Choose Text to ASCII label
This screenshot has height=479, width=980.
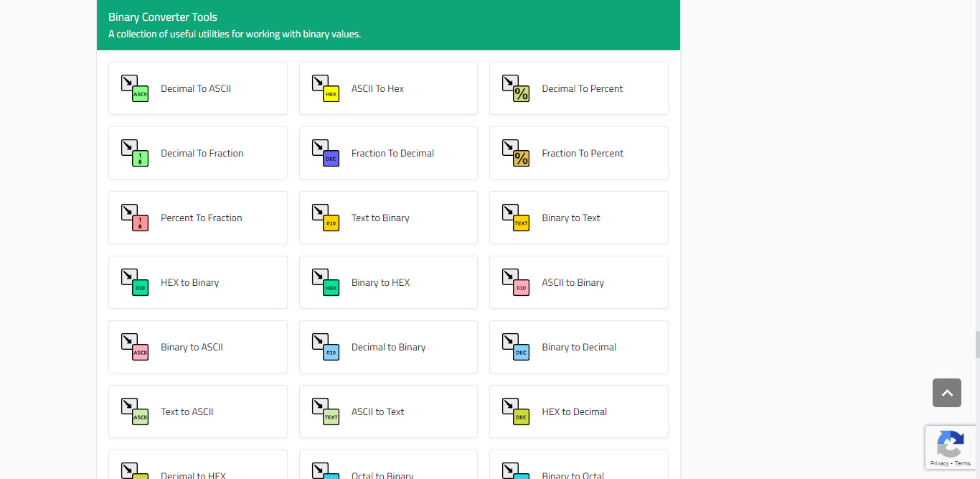point(187,411)
